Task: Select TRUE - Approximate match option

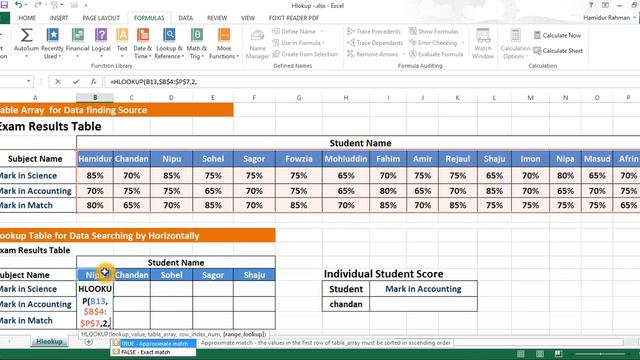Action: 153,344
